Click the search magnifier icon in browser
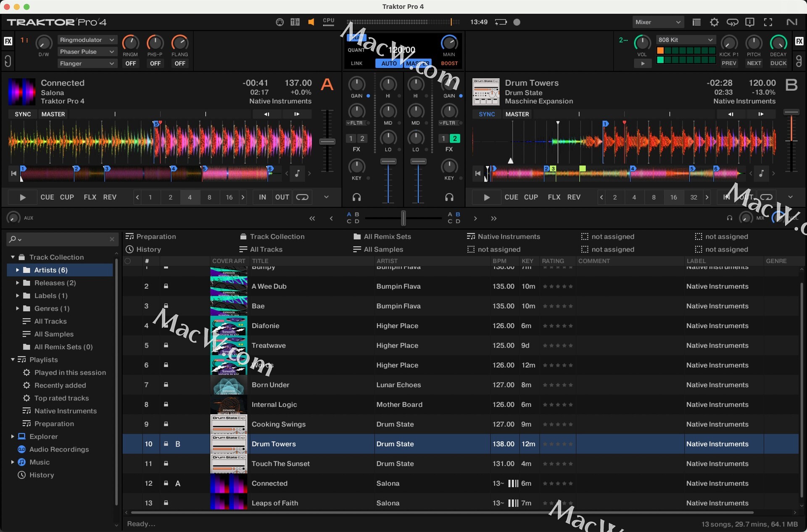 (13, 239)
